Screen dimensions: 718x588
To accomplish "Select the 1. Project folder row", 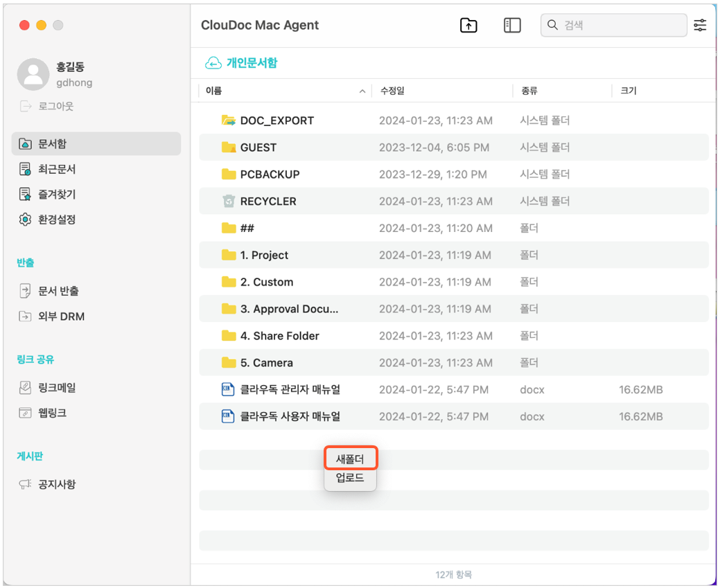I will [454, 255].
